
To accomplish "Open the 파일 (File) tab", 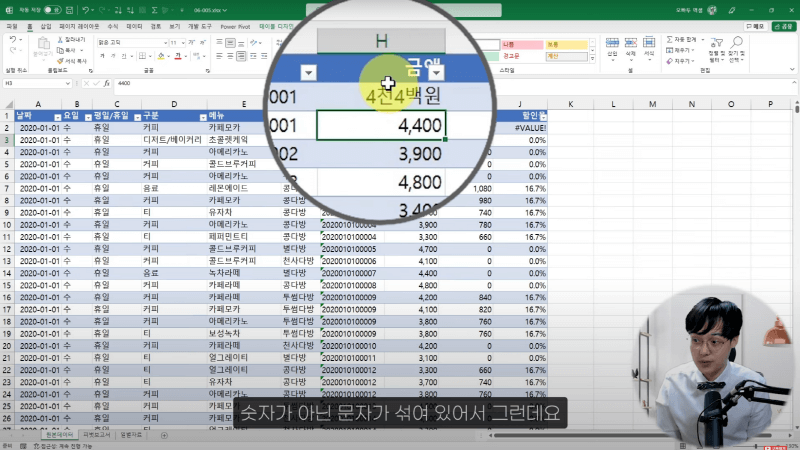I will [x=12, y=27].
